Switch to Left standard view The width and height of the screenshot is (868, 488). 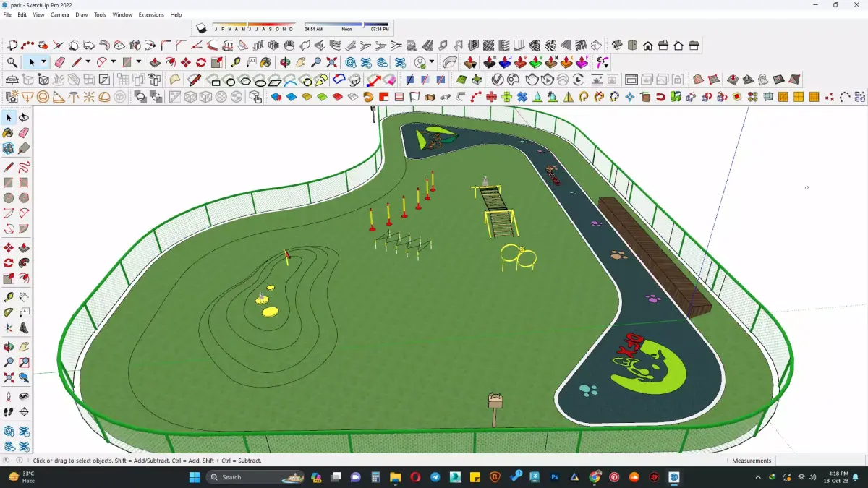point(694,46)
